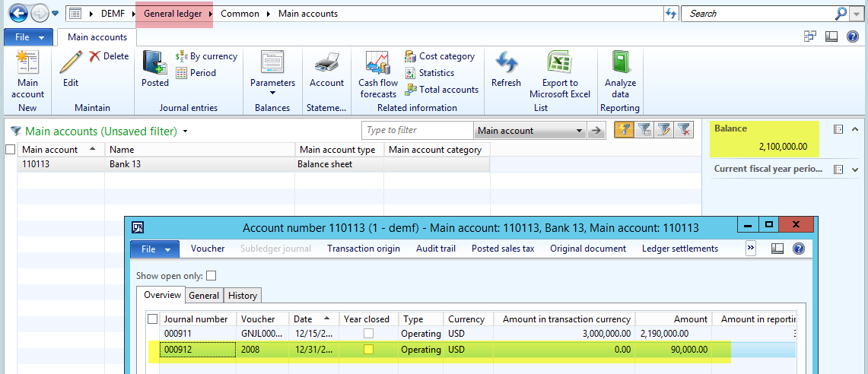Image resolution: width=868 pixels, height=374 pixels.
Task: Click the Delete button
Action: click(109, 56)
